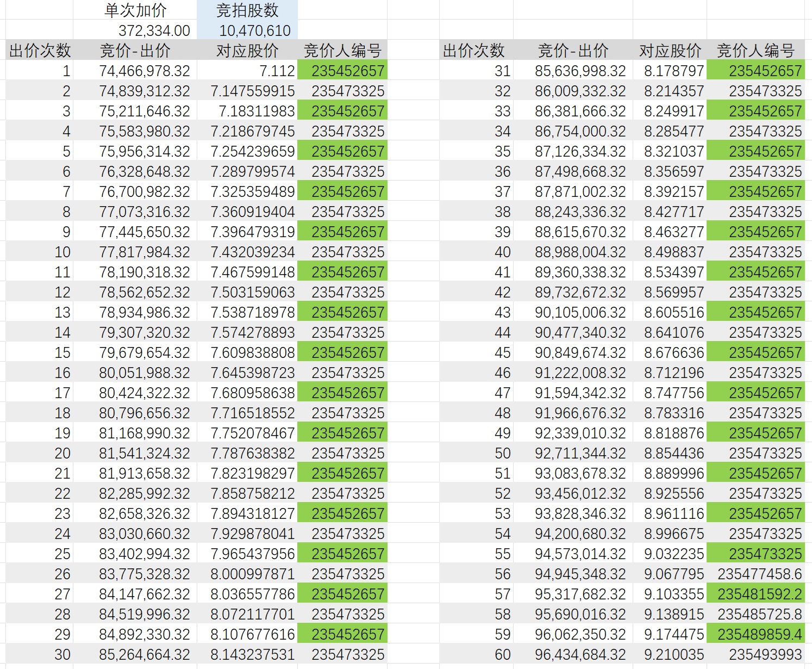The width and height of the screenshot is (812, 669).
Task: Select bid amount 87,871,002.32
Action: coord(573,191)
